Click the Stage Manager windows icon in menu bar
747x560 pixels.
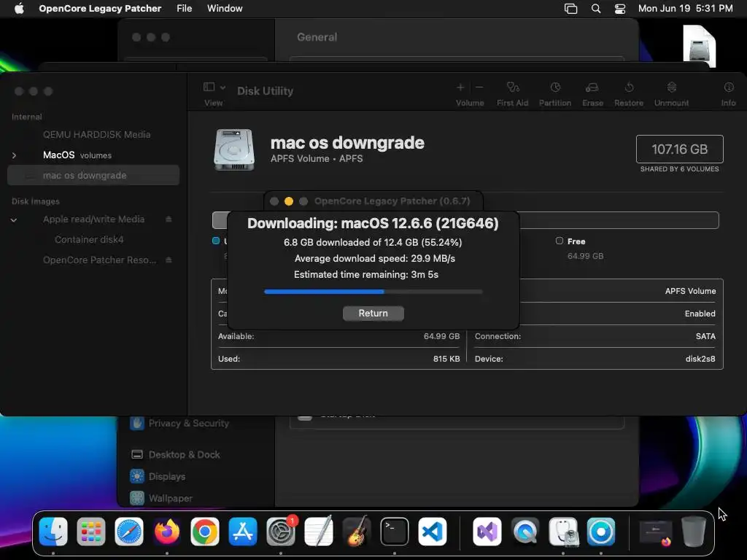pos(570,9)
